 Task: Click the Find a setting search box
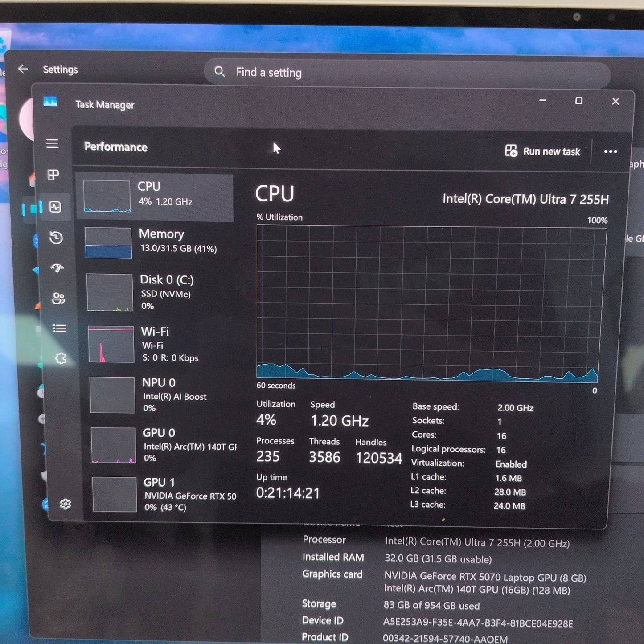pyautogui.click(x=407, y=73)
